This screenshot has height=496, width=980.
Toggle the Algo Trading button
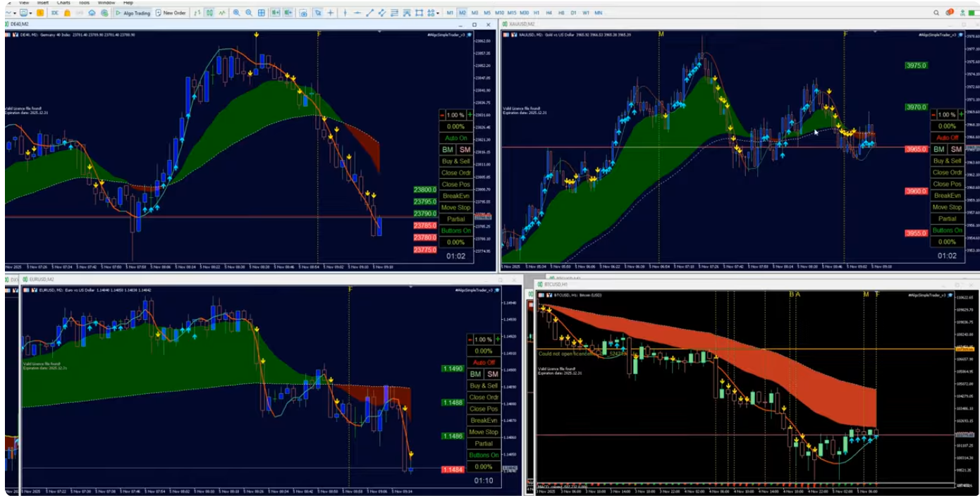tap(133, 13)
